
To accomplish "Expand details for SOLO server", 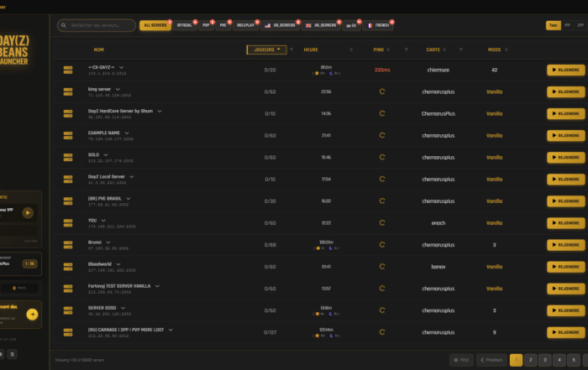I will coord(106,154).
